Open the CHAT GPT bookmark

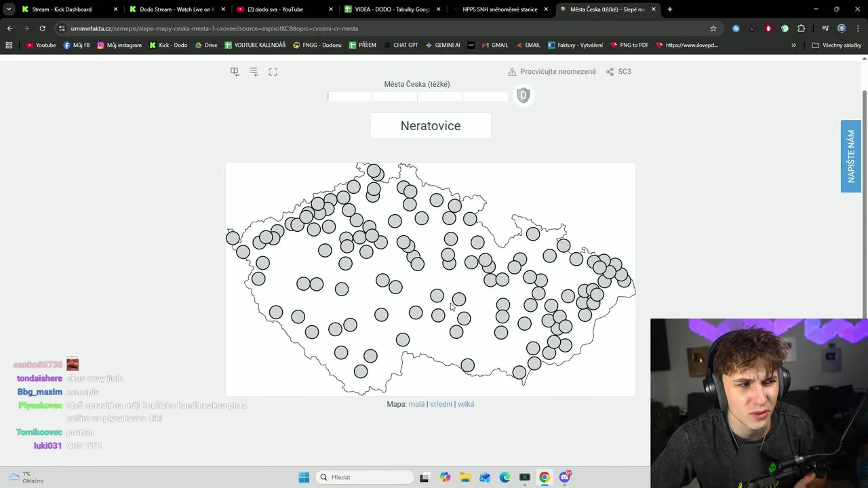pyautogui.click(x=400, y=45)
